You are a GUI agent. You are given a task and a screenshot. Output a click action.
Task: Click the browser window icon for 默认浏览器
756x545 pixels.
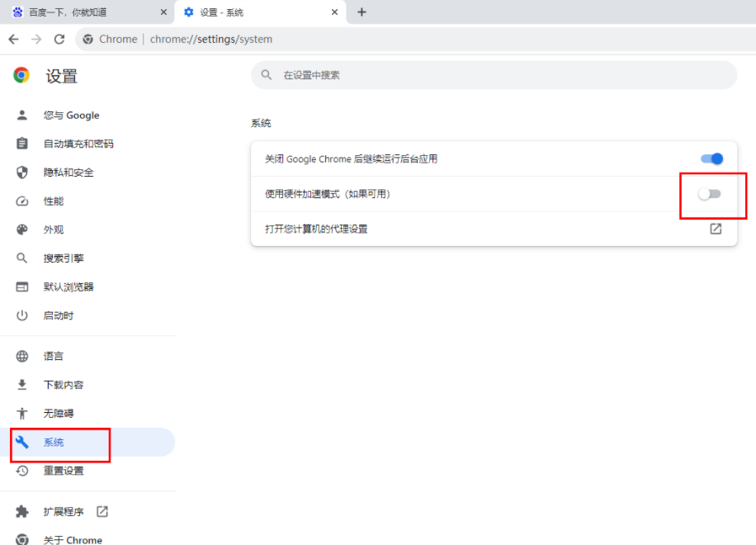(x=22, y=287)
